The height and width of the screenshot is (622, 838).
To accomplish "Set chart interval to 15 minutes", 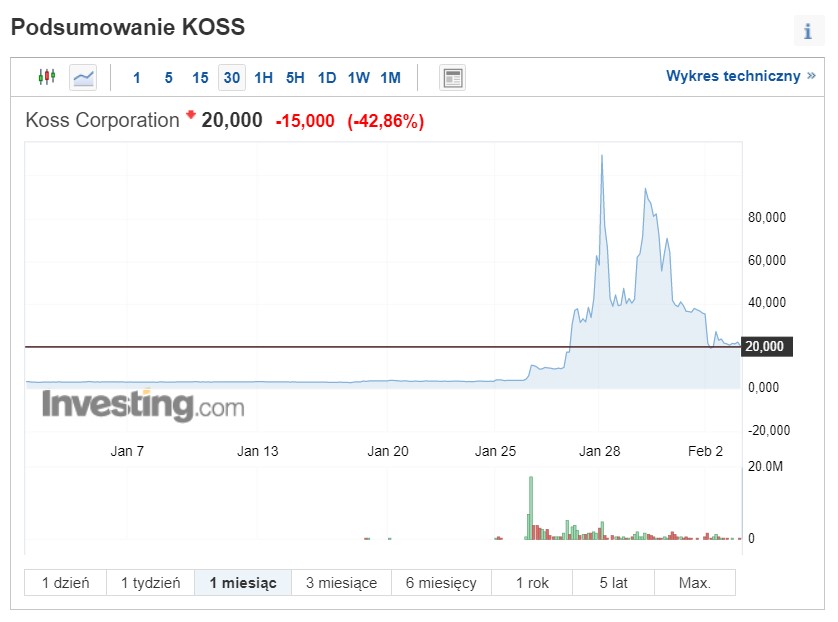I will coord(200,78).
